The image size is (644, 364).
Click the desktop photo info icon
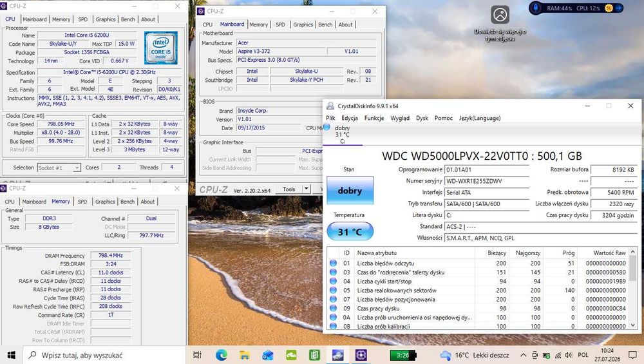point(500,15)
